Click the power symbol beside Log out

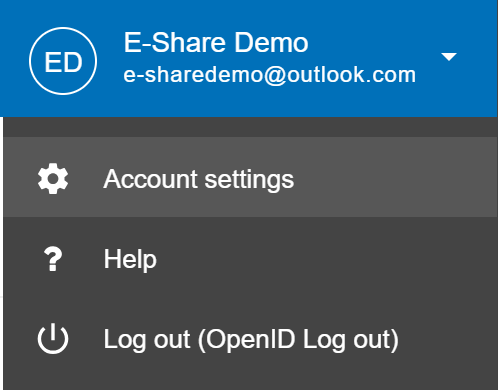53,338
